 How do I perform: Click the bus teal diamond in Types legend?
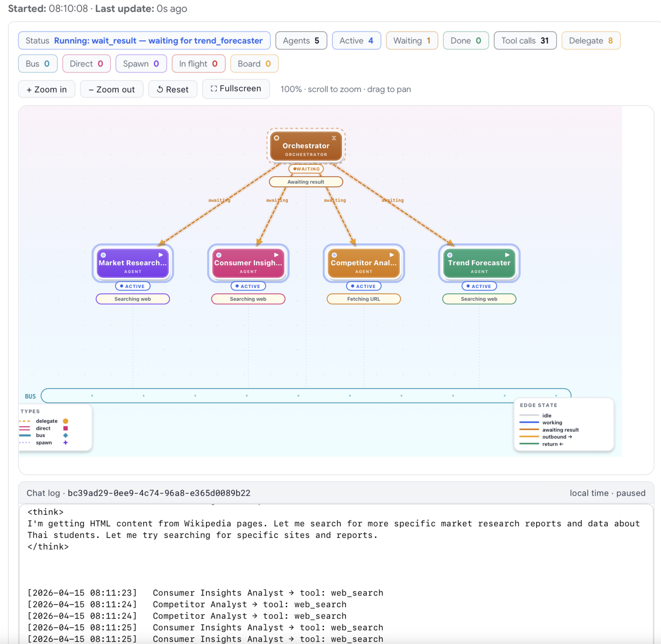65,435
